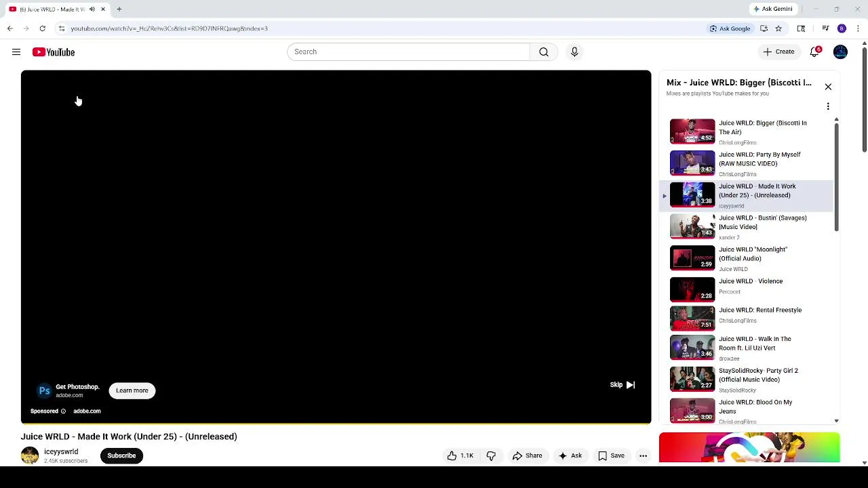Go back in browser history
This screenshot has height=488, width=868.
(9, 28)
